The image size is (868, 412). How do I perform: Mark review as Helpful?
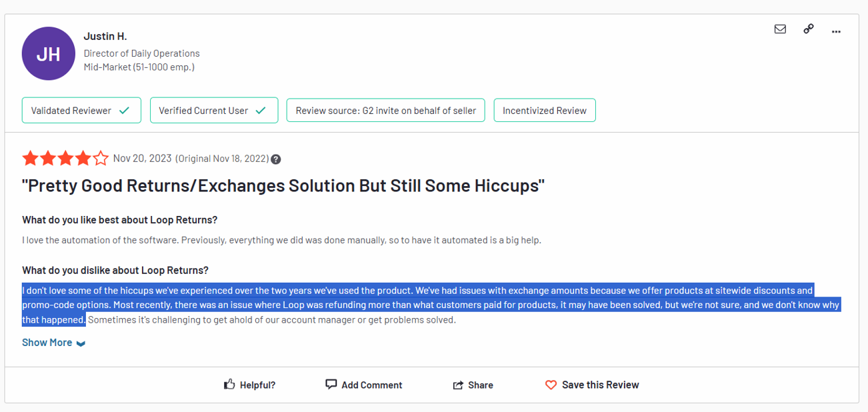tap(249, 385)
